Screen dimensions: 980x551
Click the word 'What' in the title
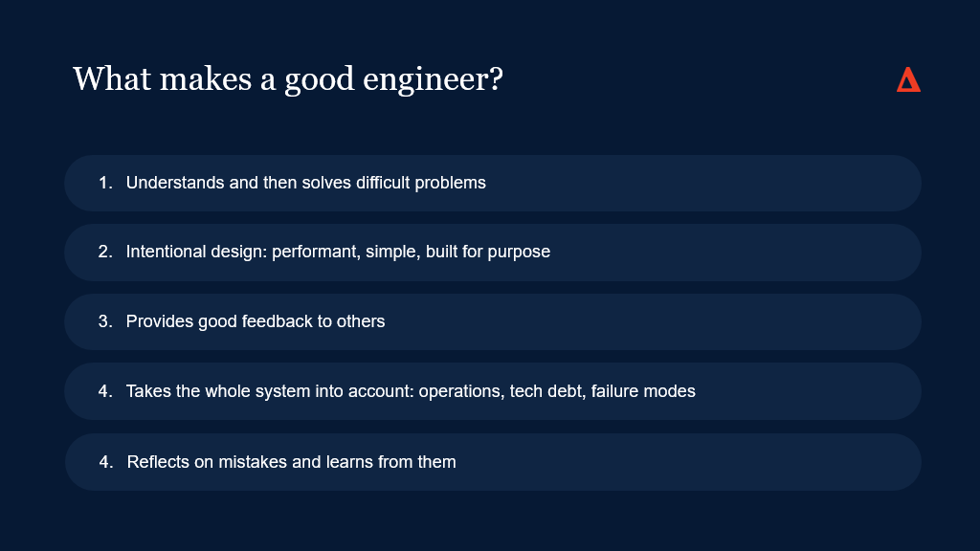[x=112, y=78]
